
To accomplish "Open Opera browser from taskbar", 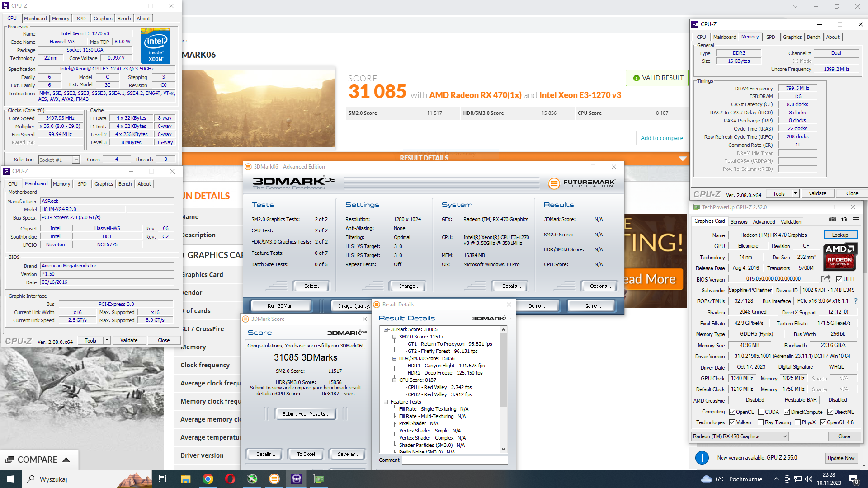I will 230,479.
